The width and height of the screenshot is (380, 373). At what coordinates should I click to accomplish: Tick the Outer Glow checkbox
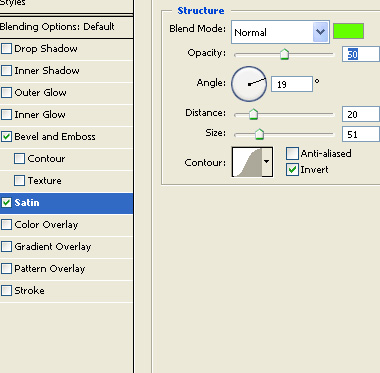(x=6, y=93)
